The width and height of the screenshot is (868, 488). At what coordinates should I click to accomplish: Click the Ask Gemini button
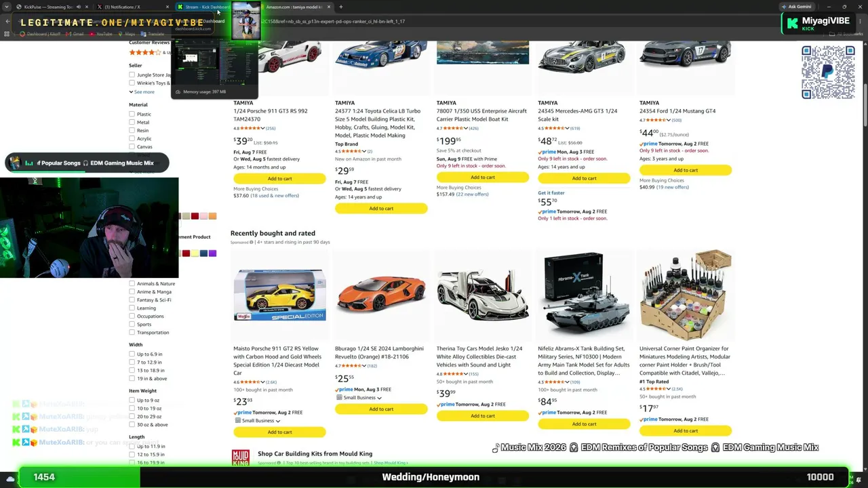click(x=796, y=7)
